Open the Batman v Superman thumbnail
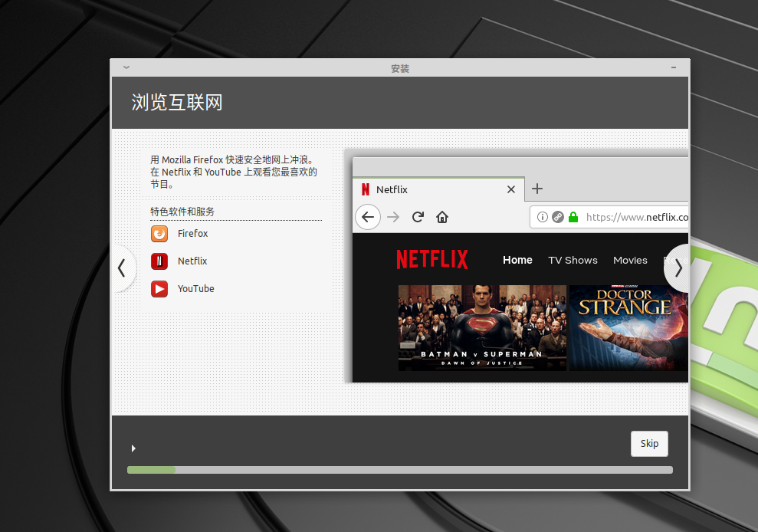Screen dimensions: 758x532 481,328
